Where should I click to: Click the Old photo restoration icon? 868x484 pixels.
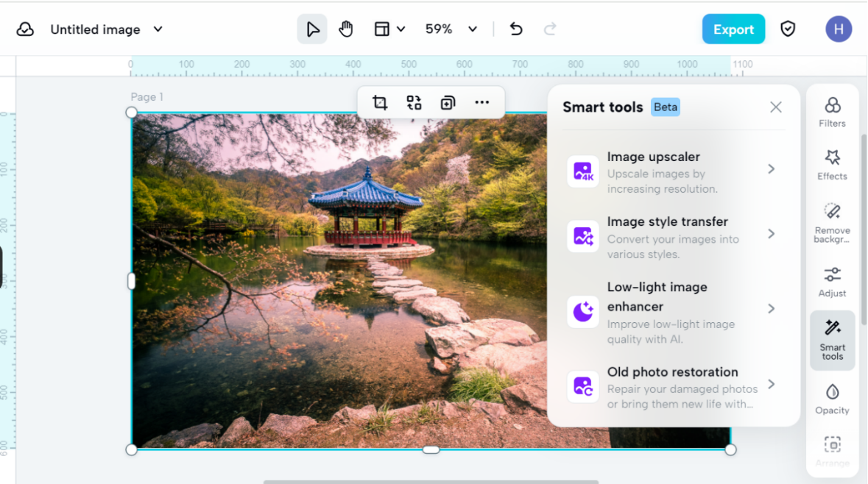[x=583, y=386]
